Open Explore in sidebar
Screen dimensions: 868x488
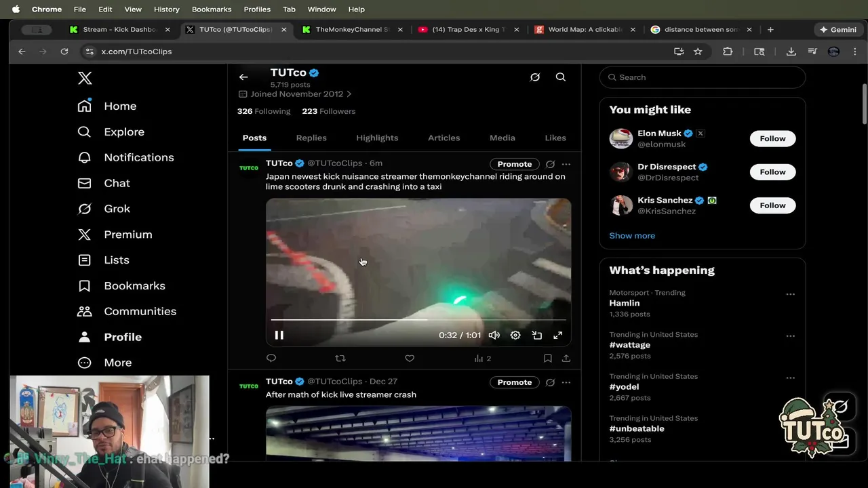111,131
